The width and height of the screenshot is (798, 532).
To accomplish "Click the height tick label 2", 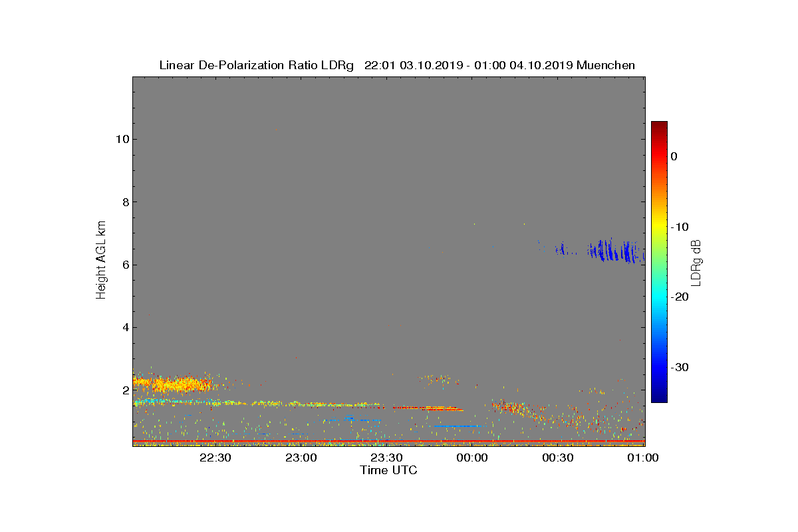I will 125,390.
